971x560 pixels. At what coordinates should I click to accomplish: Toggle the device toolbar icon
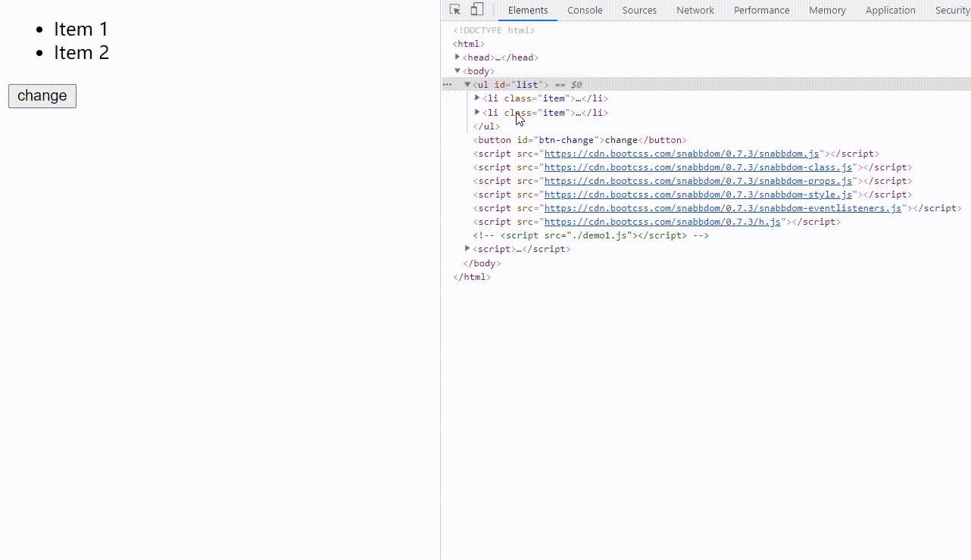click(476, 10)
